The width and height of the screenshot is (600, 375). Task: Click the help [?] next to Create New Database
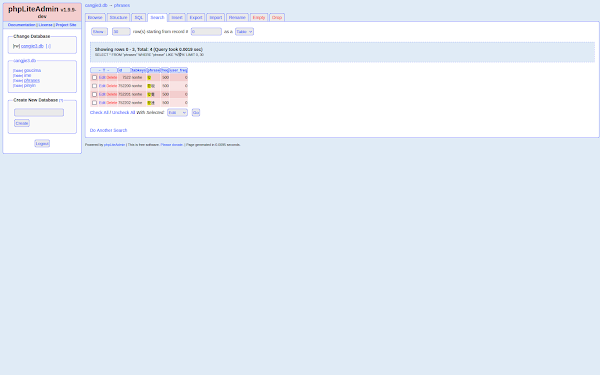[x=61, y=100]
